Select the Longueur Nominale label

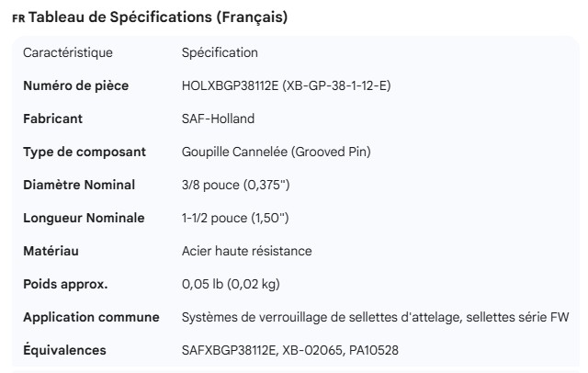tap(84, 218)
